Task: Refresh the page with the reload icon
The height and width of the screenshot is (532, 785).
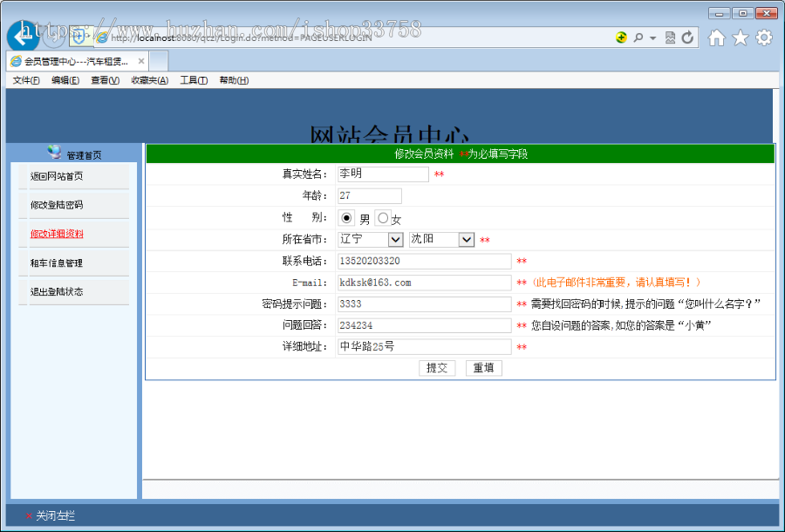Action: [x=688, y=38]
